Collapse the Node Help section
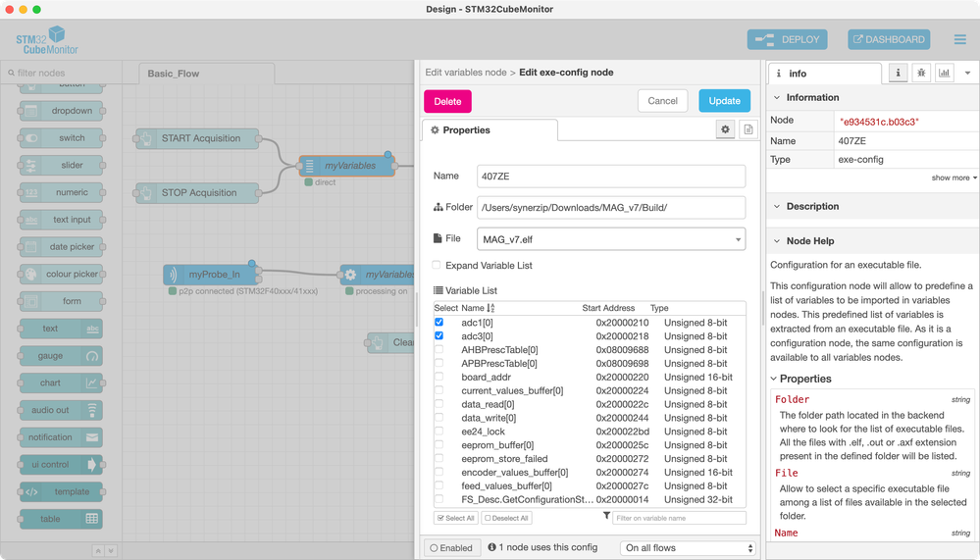The height and width of the screenshot is (560, 980). tap(777, 240)
